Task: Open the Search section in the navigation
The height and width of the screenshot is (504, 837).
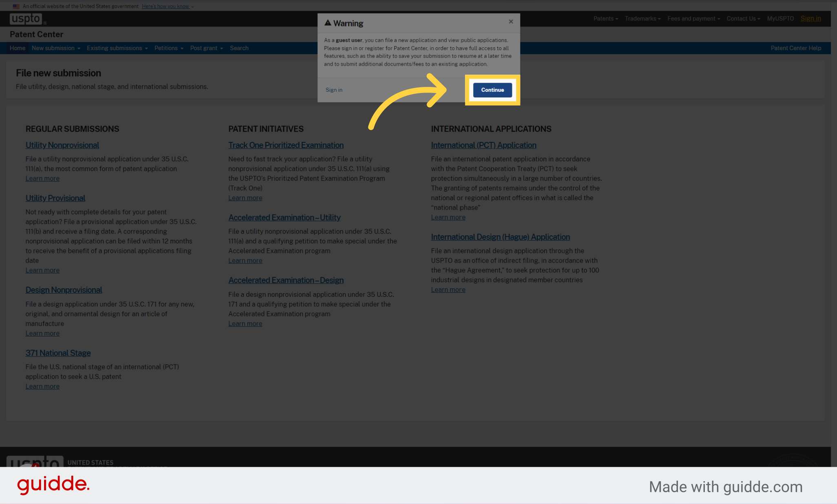Action: (x=239, y=48)
